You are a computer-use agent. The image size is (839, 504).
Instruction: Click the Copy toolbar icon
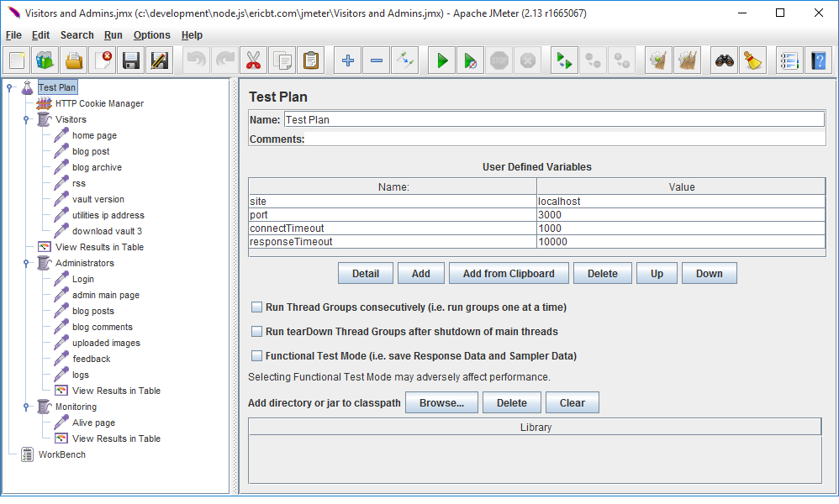[282, 60]
